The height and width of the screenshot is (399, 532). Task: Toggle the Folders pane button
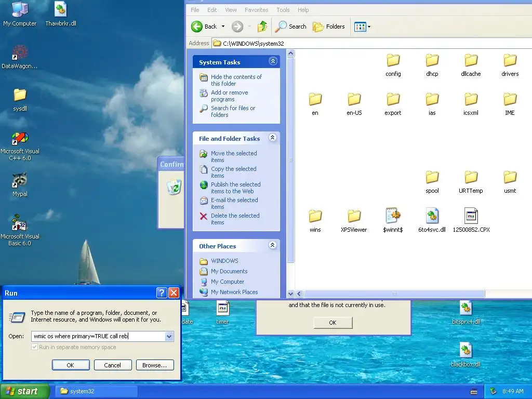click(x=328, y=26)
